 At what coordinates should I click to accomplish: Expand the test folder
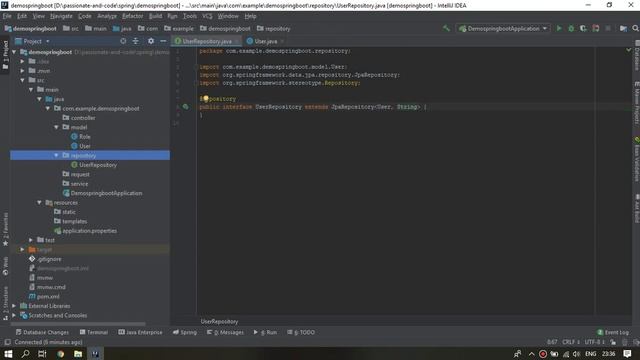pos(31,240)
